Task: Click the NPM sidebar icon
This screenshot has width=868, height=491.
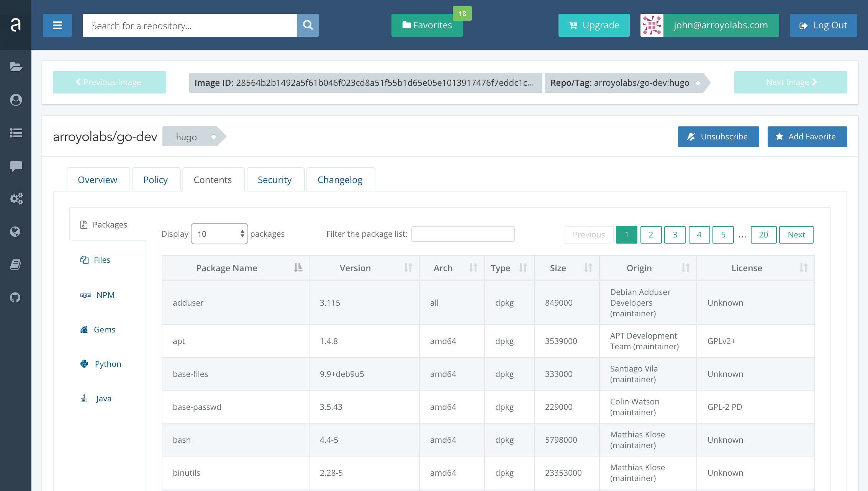Action: pos(85,295)
